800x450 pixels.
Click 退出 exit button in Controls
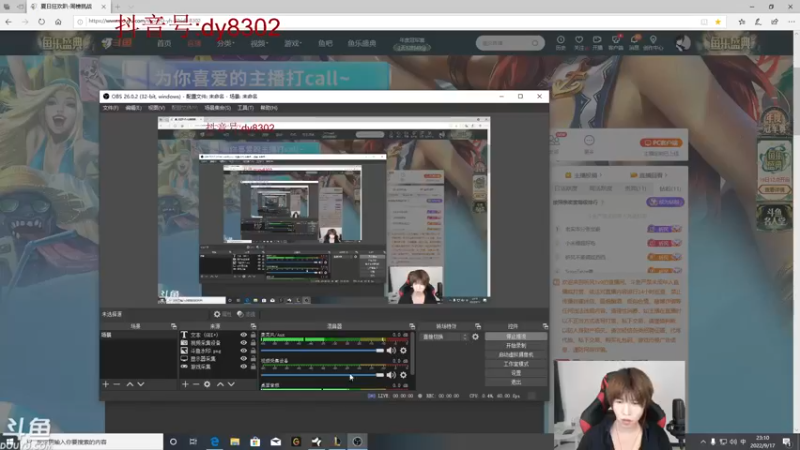point(516,382)
